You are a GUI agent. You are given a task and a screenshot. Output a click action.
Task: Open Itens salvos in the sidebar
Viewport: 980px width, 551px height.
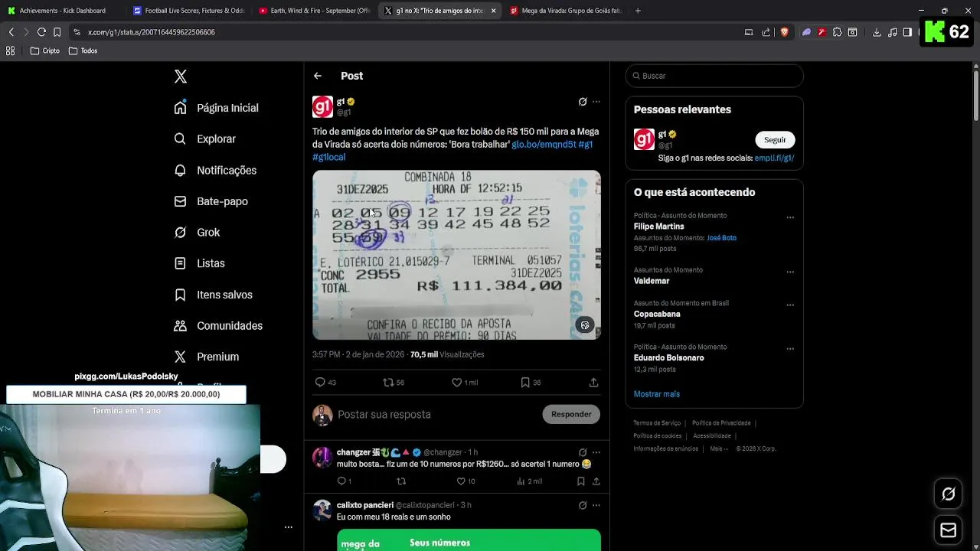[x=214, y=295]
